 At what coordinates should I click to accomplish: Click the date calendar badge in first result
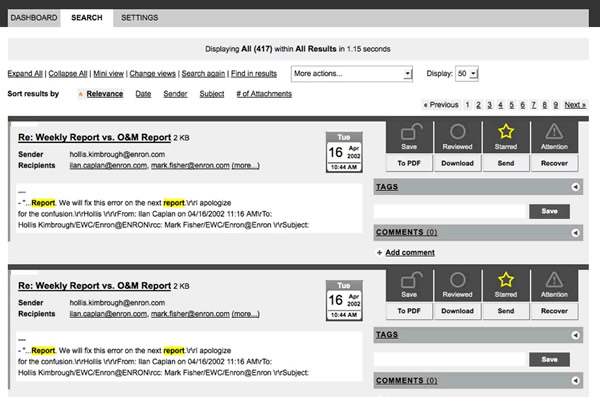click(344, 152)
